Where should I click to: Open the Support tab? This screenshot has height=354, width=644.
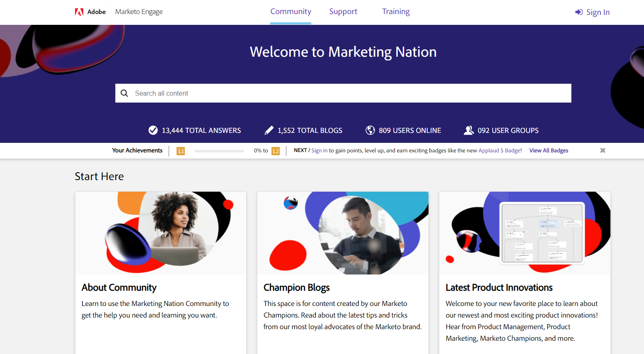tap(343, 12)
